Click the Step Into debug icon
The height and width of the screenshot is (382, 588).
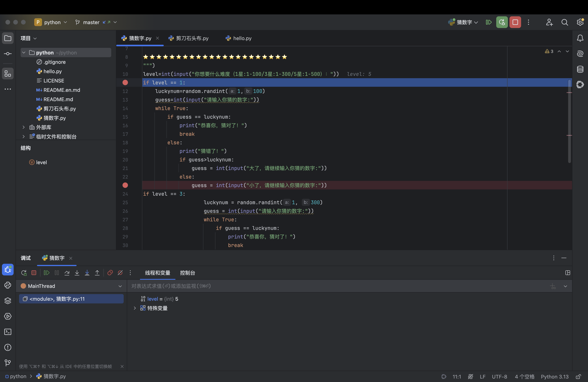(77, 273)
